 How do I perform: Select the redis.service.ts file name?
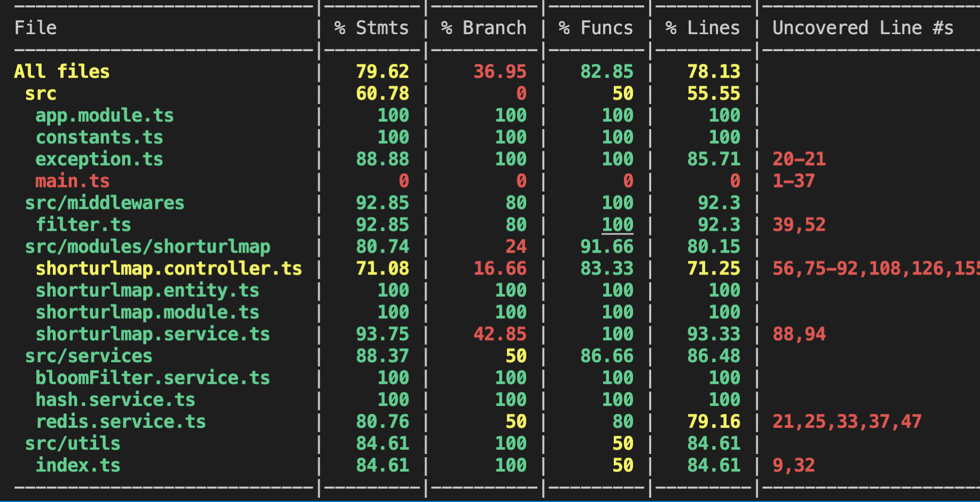[121, 422]
